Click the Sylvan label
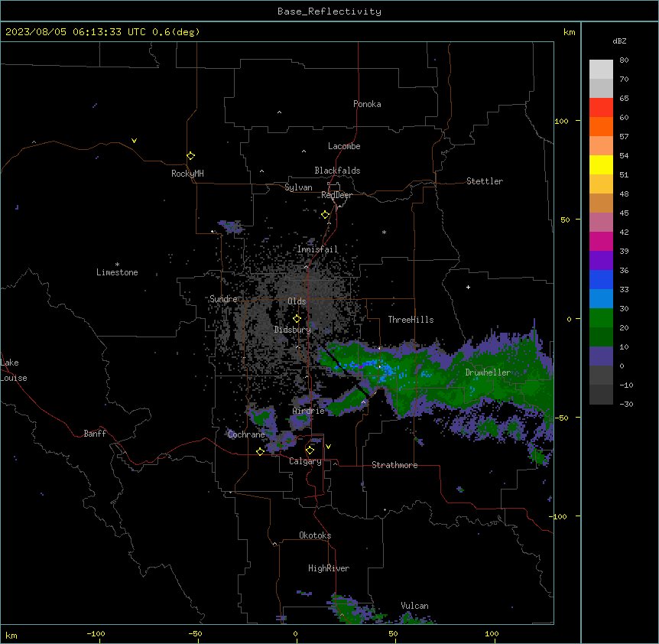659x644 pixels. click(298, 187)
